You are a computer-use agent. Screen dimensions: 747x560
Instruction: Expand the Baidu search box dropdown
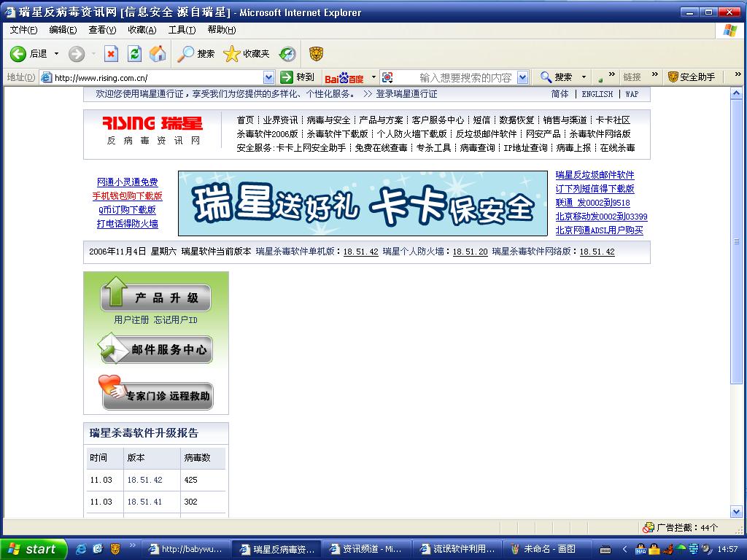tap(522, 77)
